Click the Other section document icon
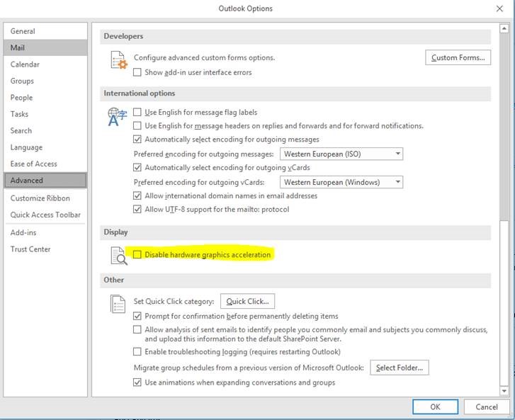This screenshot has height=420, width=515. pos(118,304)
